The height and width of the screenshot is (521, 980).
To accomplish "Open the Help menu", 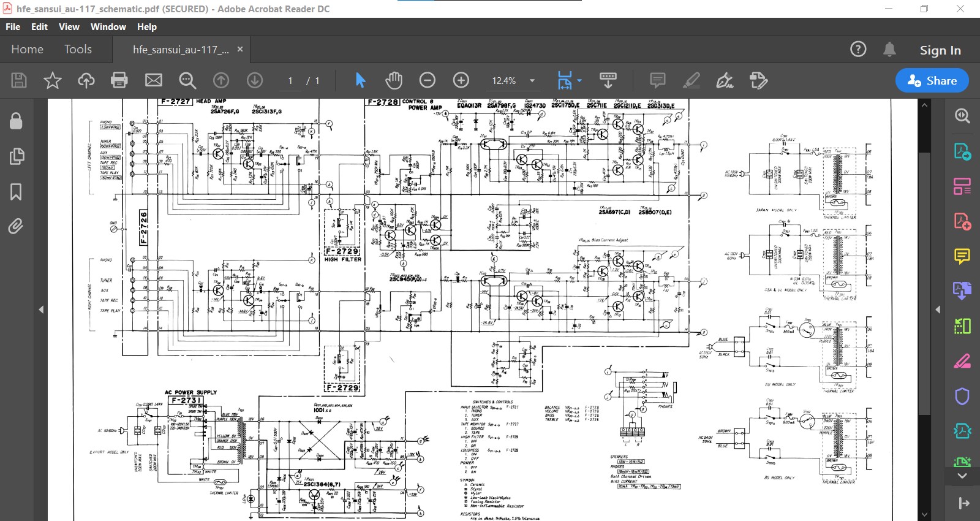I will point(147,27).
